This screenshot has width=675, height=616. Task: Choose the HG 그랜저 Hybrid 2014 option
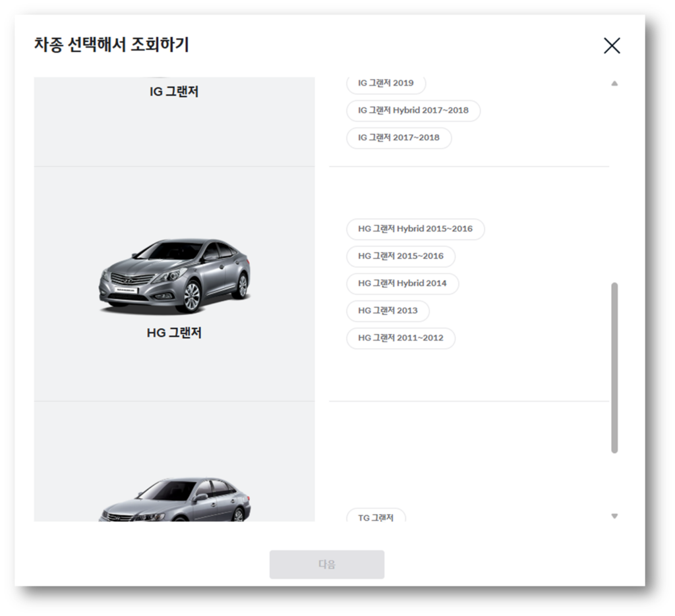[x=402, y=284]
